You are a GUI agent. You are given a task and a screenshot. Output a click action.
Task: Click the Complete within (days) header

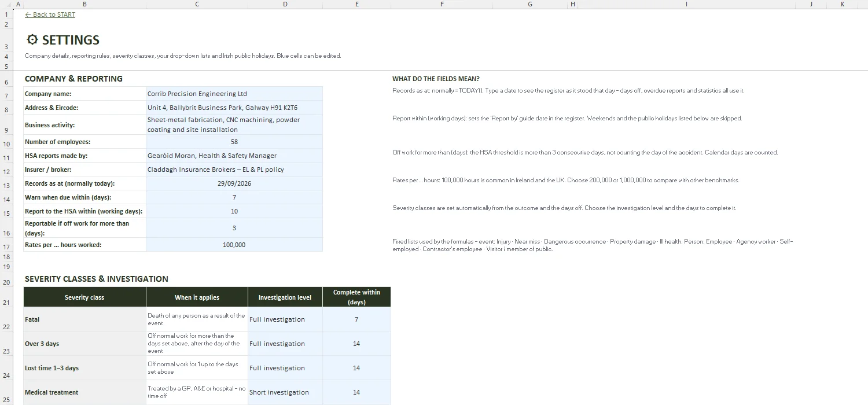pyautogui.click(x=356, y=297)
